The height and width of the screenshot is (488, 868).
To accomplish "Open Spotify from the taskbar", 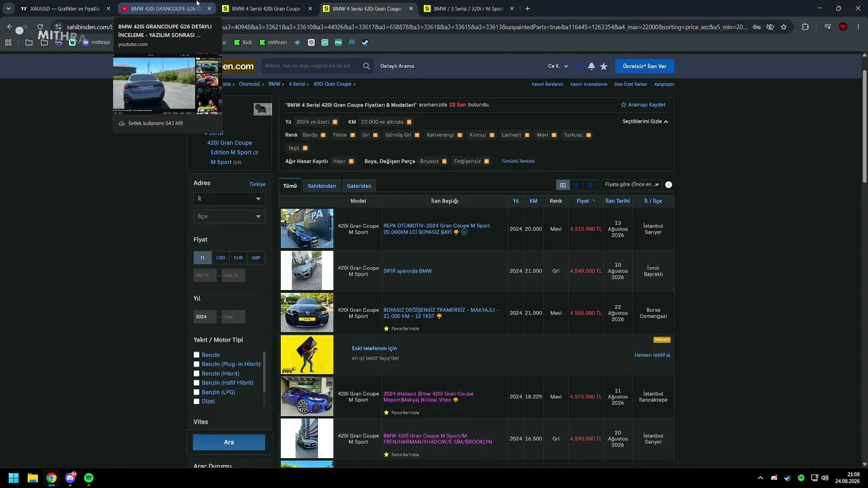I will [89, 478].
